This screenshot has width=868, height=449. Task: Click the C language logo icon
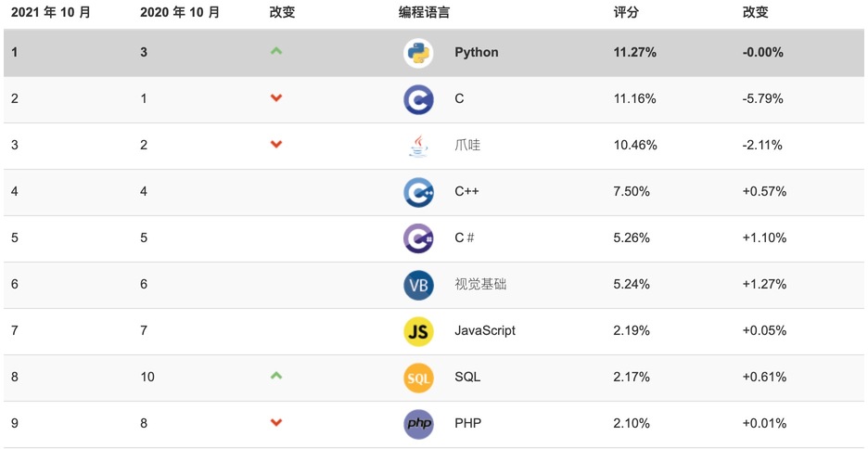click(x=418, y=99)
